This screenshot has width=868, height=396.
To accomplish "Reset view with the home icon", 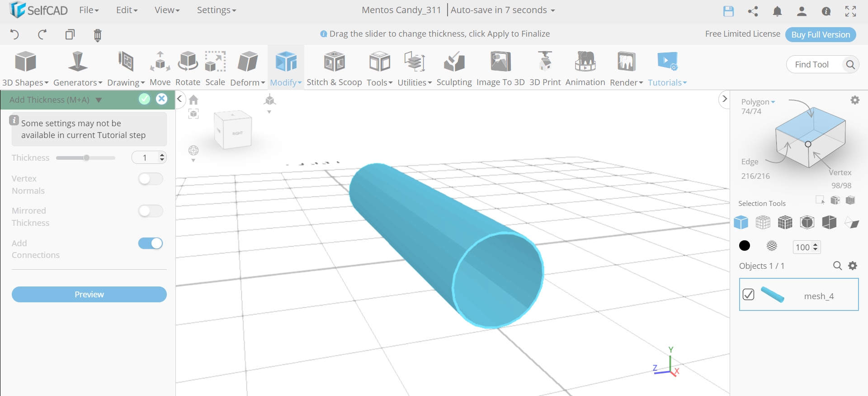I will pyautogui.click(x=193, y=100).
